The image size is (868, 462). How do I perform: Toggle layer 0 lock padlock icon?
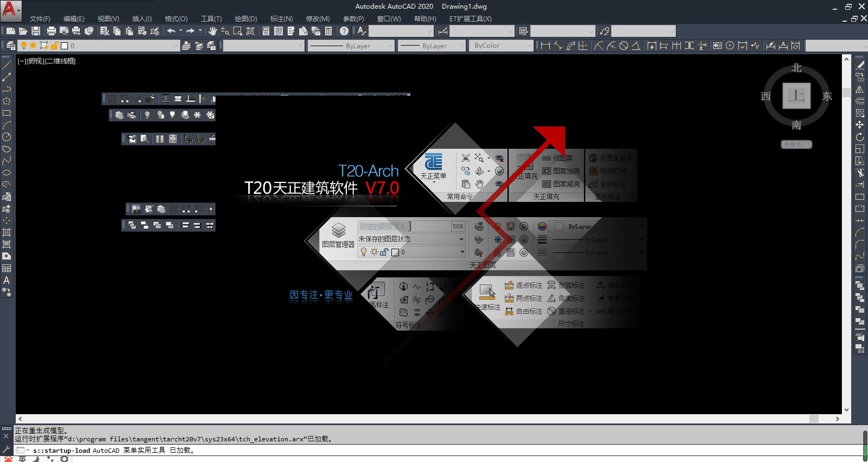point(54,46)
